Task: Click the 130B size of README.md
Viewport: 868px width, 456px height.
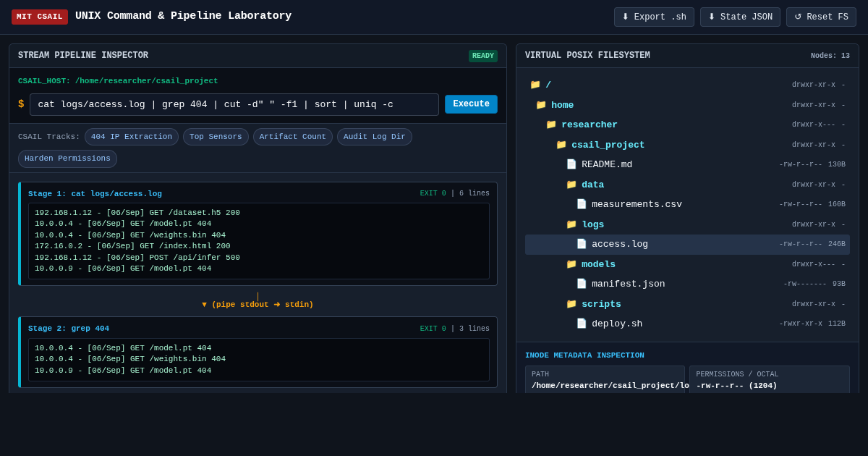Action: point(837,165)
